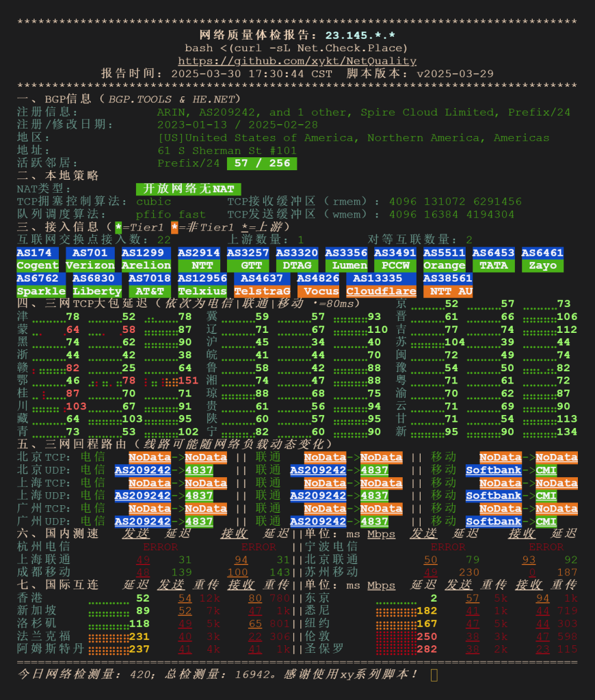Click the AS3491 PCCW badge
This screenshot has height=700, width=595.
click(395, 259)
